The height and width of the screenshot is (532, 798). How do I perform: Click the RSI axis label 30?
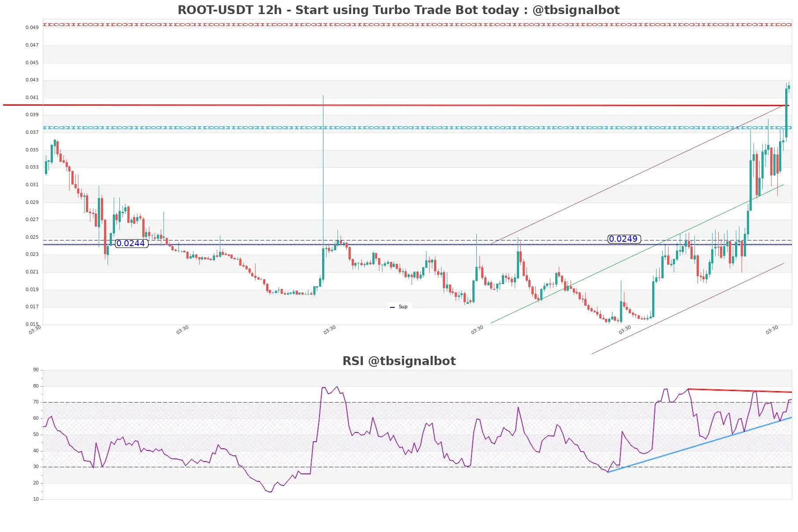pos(36,466)
